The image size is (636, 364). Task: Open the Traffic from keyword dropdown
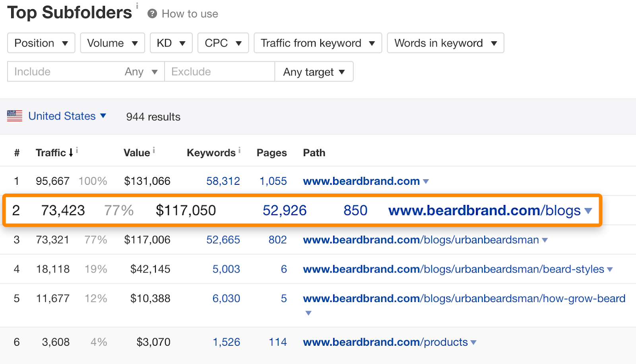[318, 43]
